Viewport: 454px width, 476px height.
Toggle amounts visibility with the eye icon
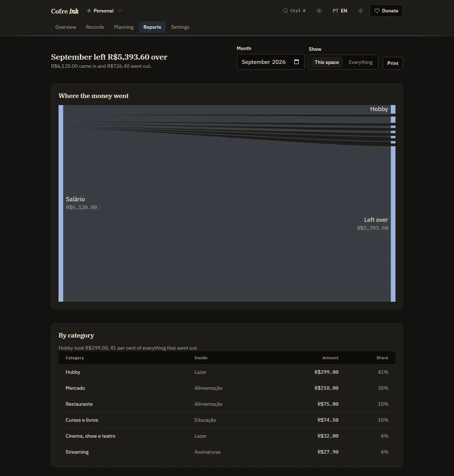point(319,11)
